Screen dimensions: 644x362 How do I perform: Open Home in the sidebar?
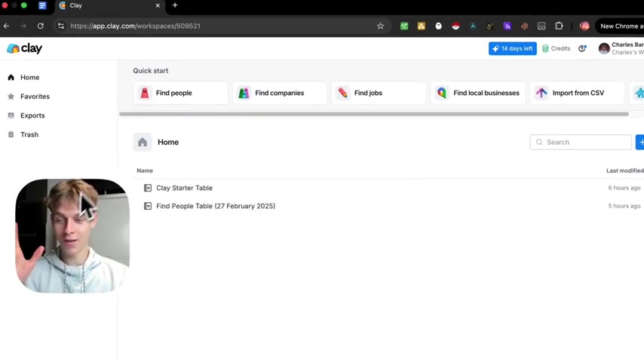(29, 77)
